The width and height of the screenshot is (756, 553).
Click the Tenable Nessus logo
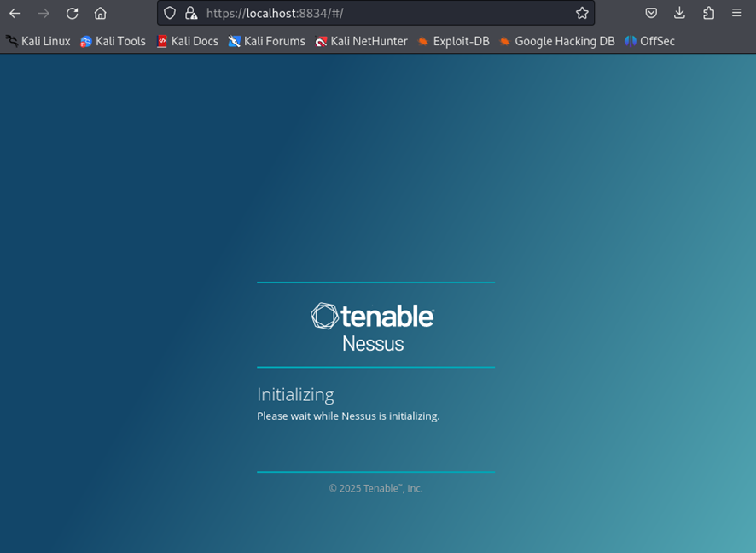[x=373, y=327]
